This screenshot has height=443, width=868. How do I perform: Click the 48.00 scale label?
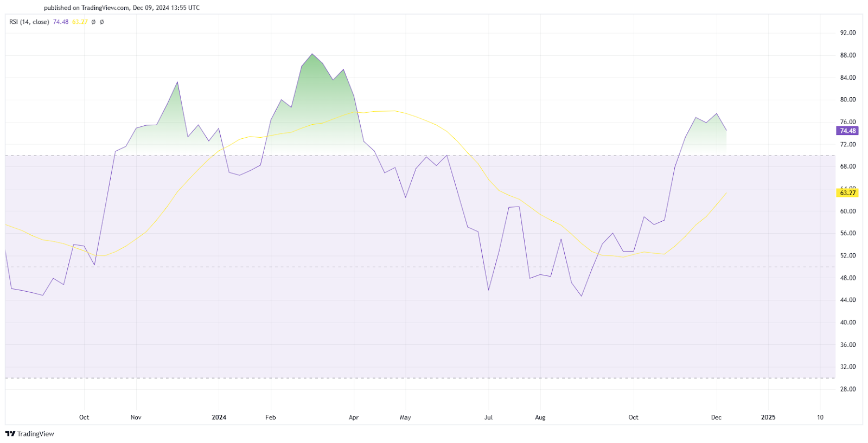pos(848,278)
